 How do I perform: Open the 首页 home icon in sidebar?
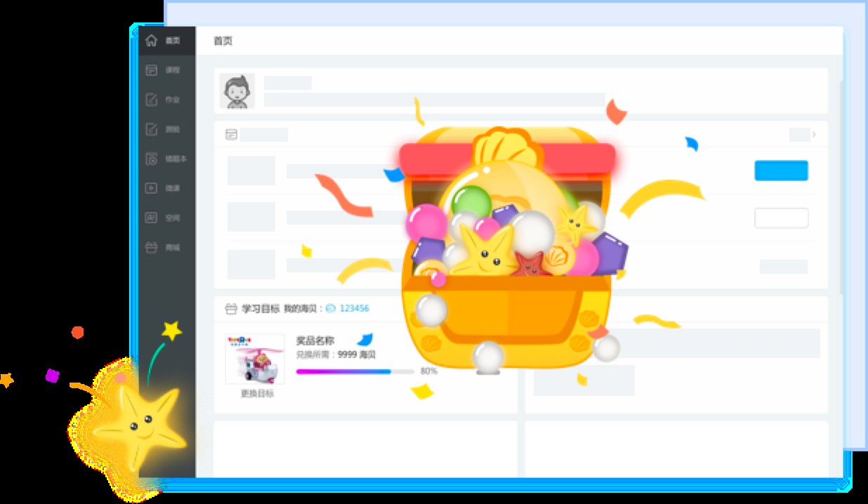151,41
